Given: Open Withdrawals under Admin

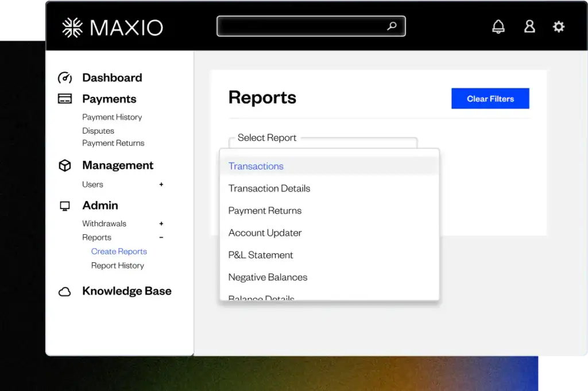Looking at the screenshot, I should click(x=105, y=223).
